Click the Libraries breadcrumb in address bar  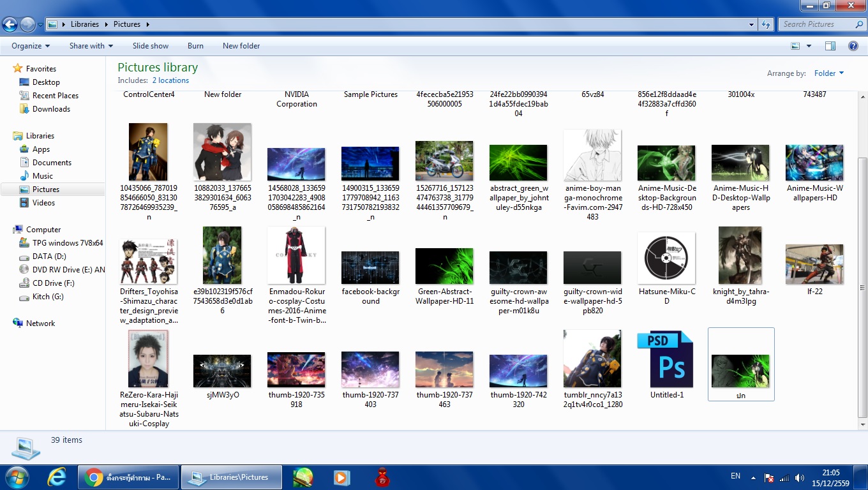[x=85, y=24]
